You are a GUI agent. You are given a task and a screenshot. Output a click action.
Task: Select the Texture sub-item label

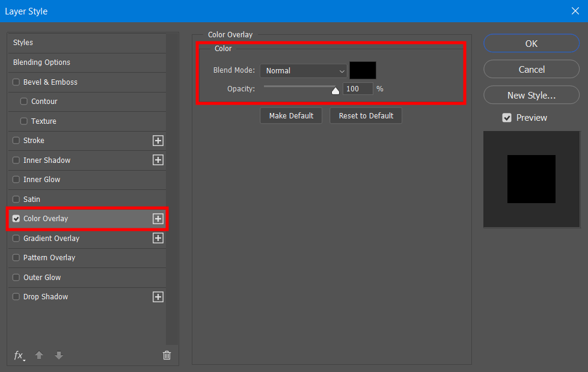coord(44,121)
